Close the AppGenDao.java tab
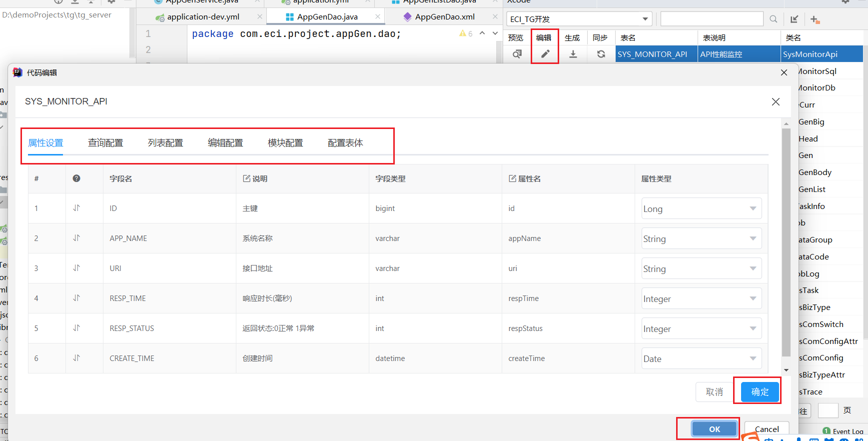This screenshot has width=868, height=441. [x=378, y=16]
